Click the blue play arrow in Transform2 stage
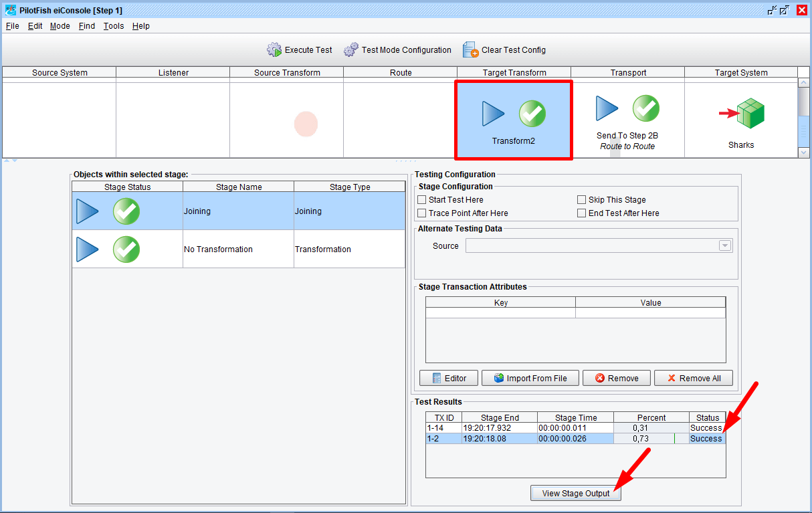 494,114
